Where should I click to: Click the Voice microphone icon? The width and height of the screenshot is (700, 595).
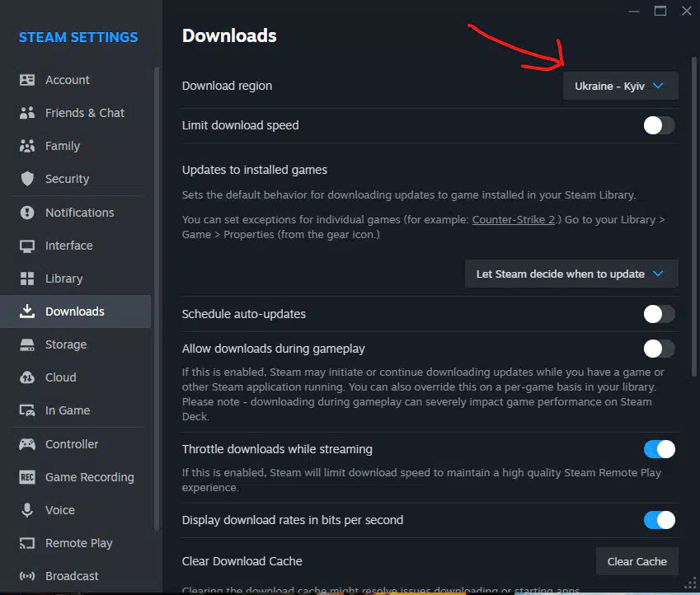[x=27, y=510]
